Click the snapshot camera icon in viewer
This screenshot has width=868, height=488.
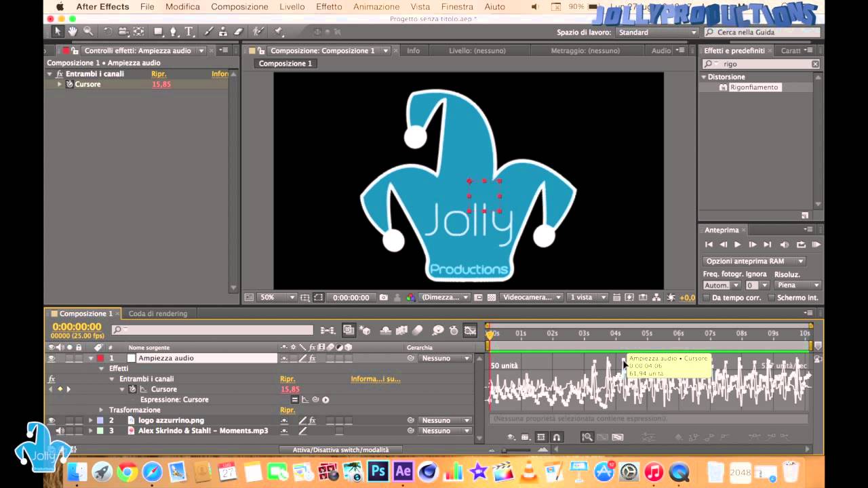pos(384,298)
